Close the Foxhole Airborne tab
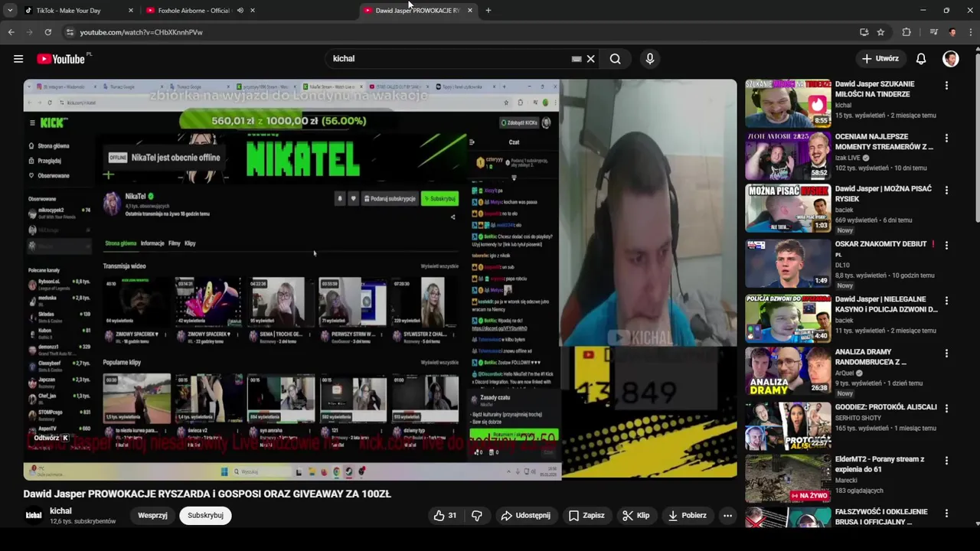The image size is (980, 551). [253, 11]
